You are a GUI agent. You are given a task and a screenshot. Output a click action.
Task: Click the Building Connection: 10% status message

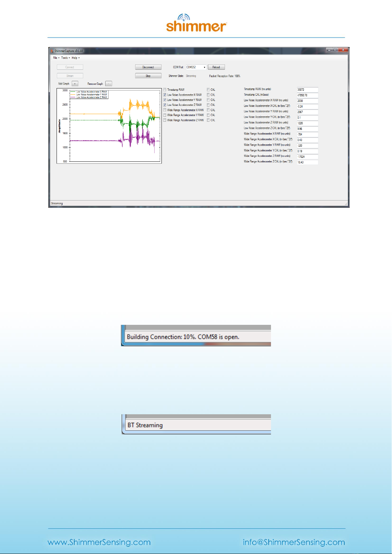pyautogui.click(x=183, y=337)
